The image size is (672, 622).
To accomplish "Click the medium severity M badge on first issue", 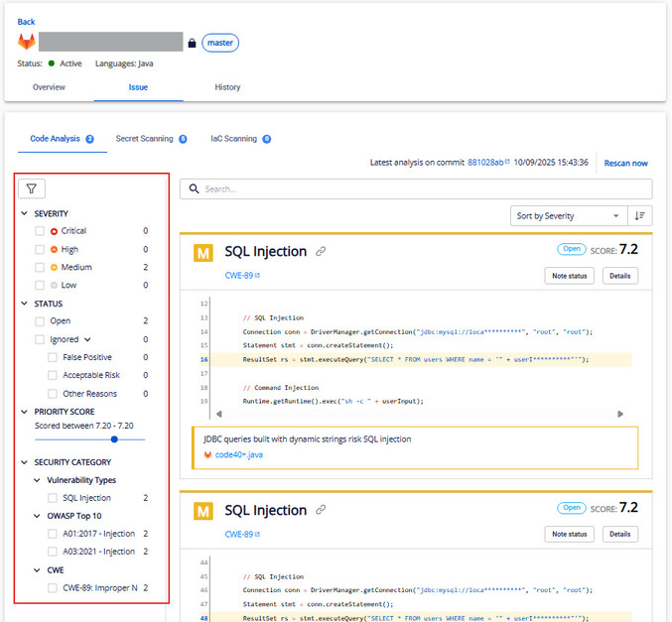I will click(203, 253).
